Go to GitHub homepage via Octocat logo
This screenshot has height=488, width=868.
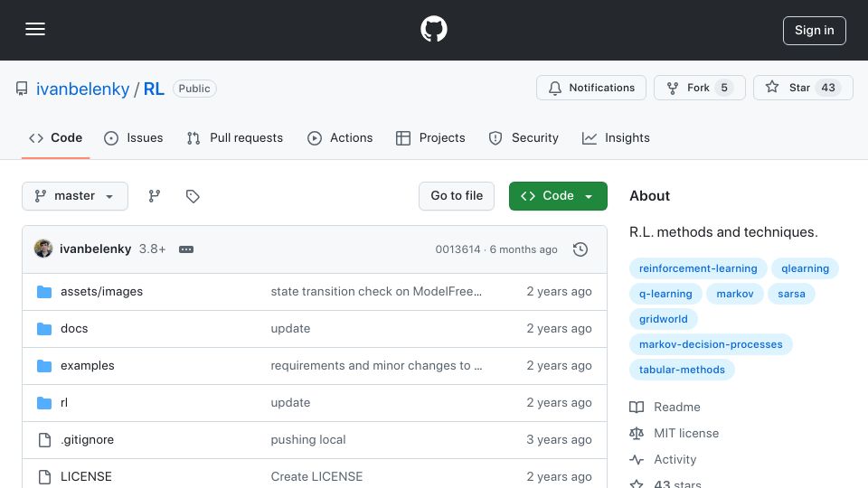pyautogui.click(x=433, y=29)
